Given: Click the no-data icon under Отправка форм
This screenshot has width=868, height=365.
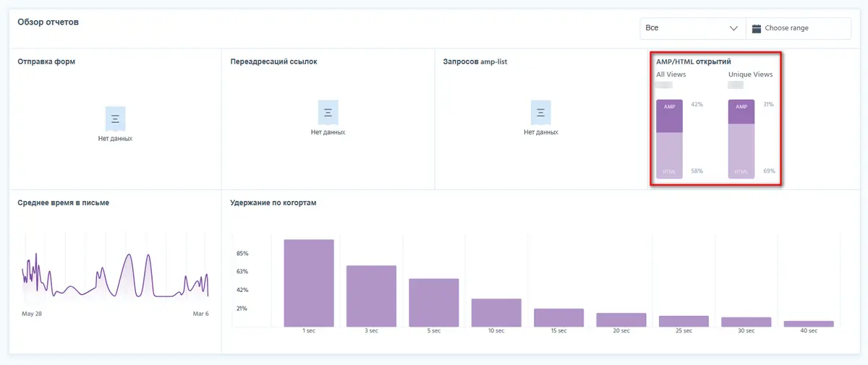Looking at the screenshot, I should (x=115, y=117).
